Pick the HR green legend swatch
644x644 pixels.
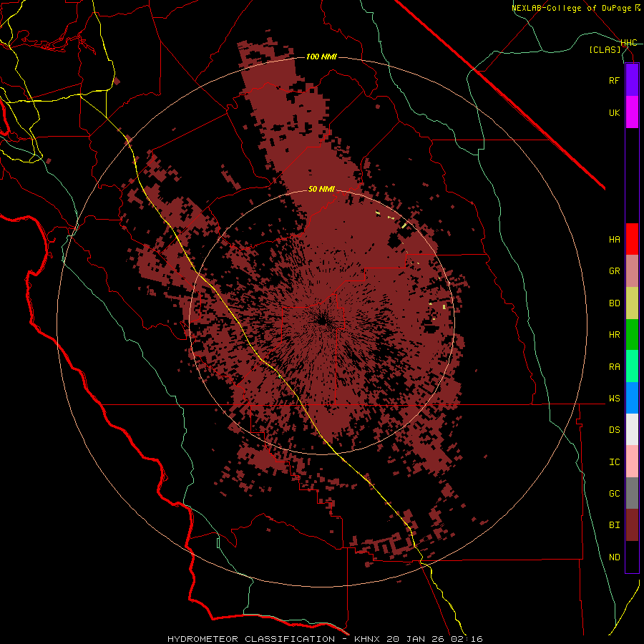click(x=632, y=335)
